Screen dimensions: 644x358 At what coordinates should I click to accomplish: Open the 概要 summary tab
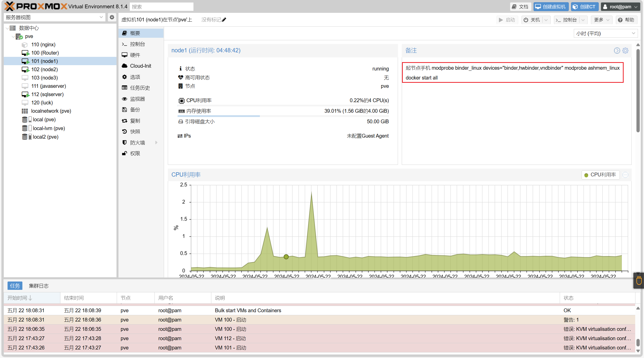click(x=141, y=33)
